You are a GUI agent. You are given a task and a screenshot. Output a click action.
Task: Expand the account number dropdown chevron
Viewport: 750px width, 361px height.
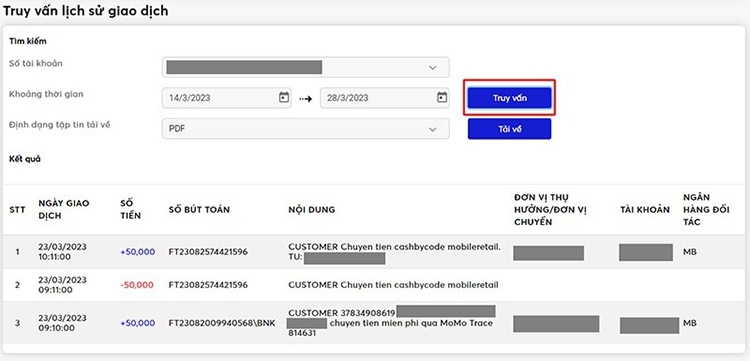pyautogui.click(x=433, y=67)
